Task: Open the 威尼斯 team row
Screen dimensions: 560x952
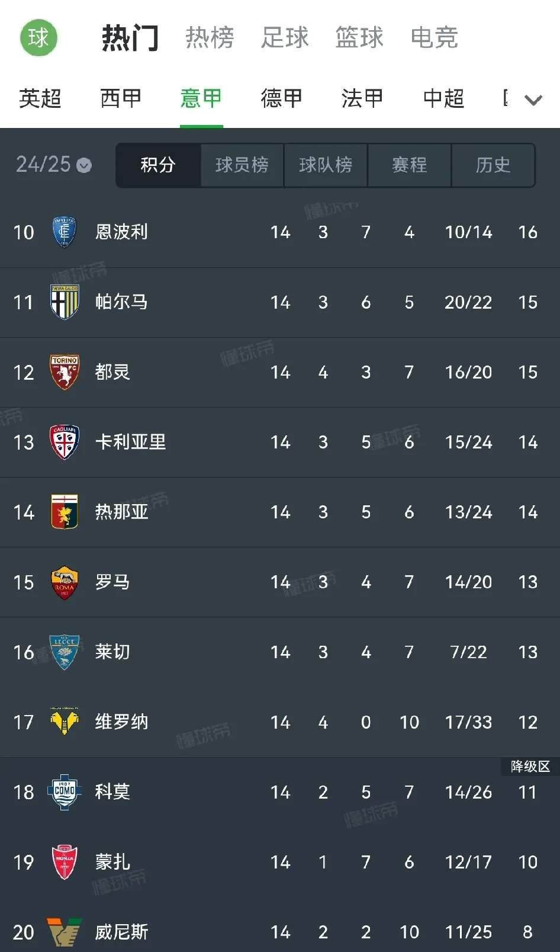Action: [280, 932]
